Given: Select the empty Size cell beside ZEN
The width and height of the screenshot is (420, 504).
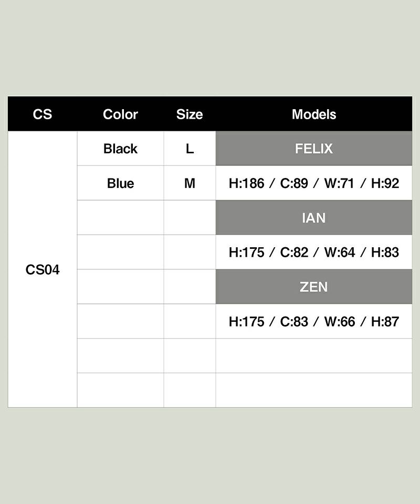Looking at the screenshot, I should coord(190,287).
